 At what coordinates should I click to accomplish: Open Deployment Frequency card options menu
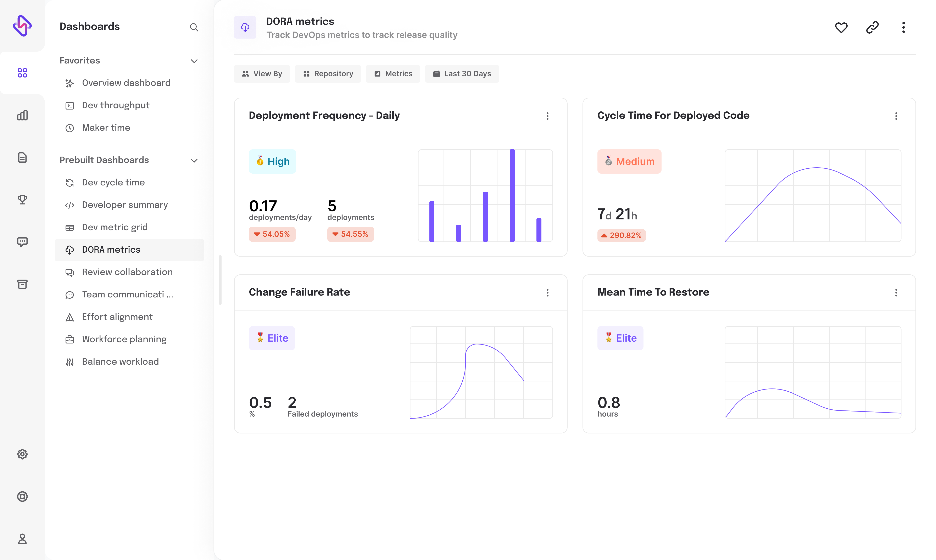pos(548,116)
